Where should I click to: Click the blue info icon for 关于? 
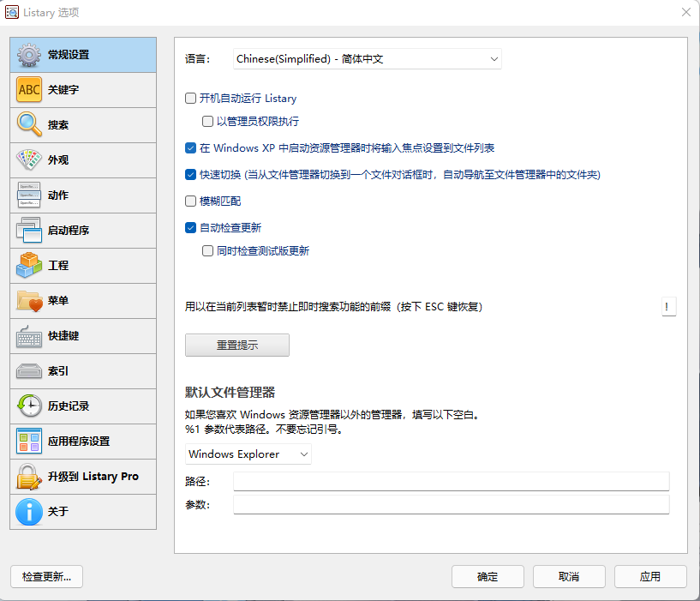click(x=29, y=512)
